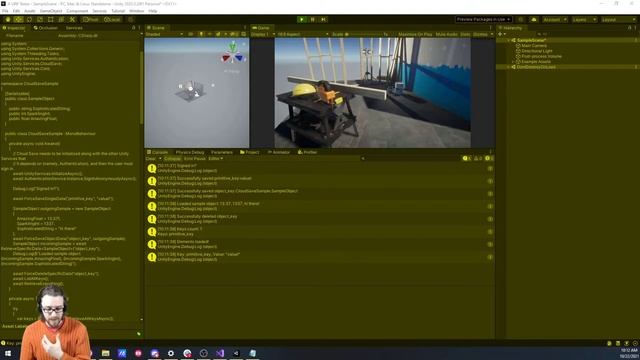This screenshot has width=640, height=360.
Task: Open the Help menu
Action: click(153, 11)
